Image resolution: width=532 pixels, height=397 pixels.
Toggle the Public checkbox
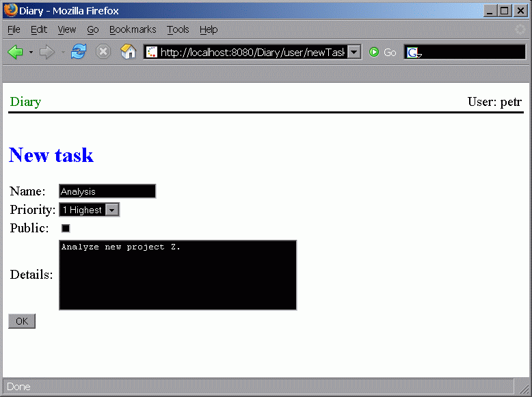click(66, 228)
